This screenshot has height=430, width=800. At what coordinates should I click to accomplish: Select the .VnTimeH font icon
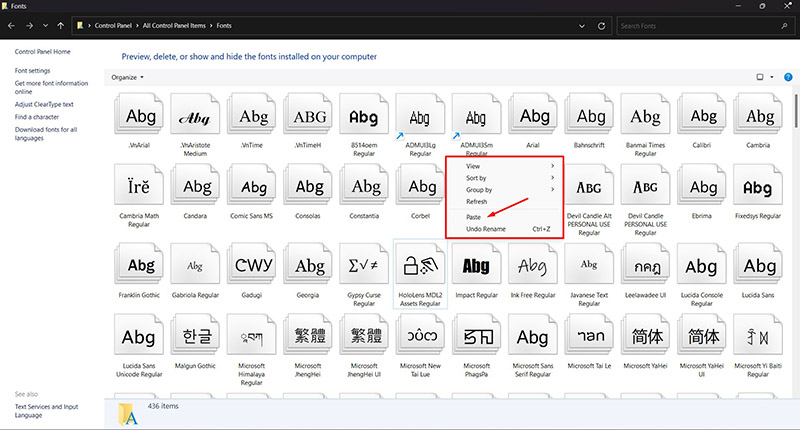tap(308, 114)
